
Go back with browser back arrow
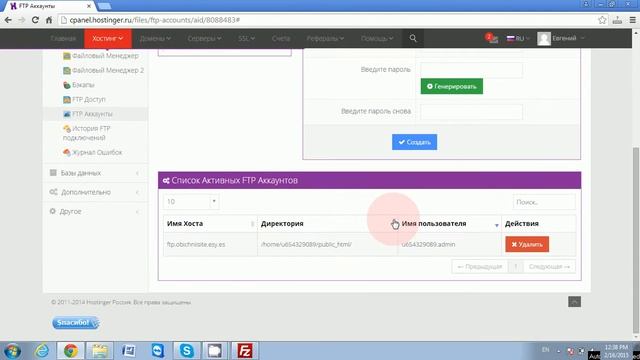tap(8, 20)
